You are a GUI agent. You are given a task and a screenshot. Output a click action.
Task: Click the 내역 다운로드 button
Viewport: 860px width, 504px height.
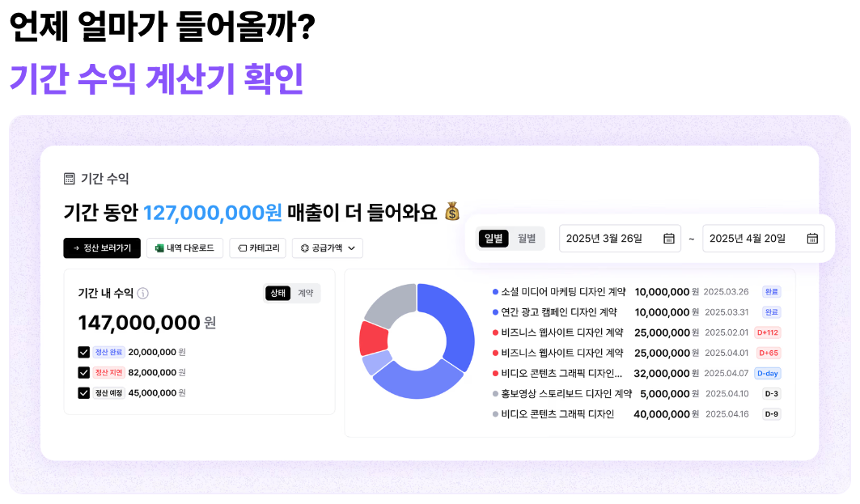[x=184, y=248]
